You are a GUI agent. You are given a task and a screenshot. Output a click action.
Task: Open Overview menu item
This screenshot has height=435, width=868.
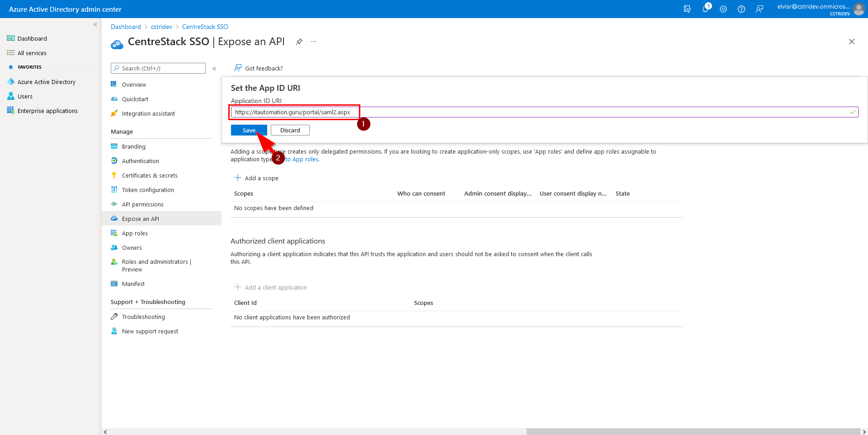[134, 84]
